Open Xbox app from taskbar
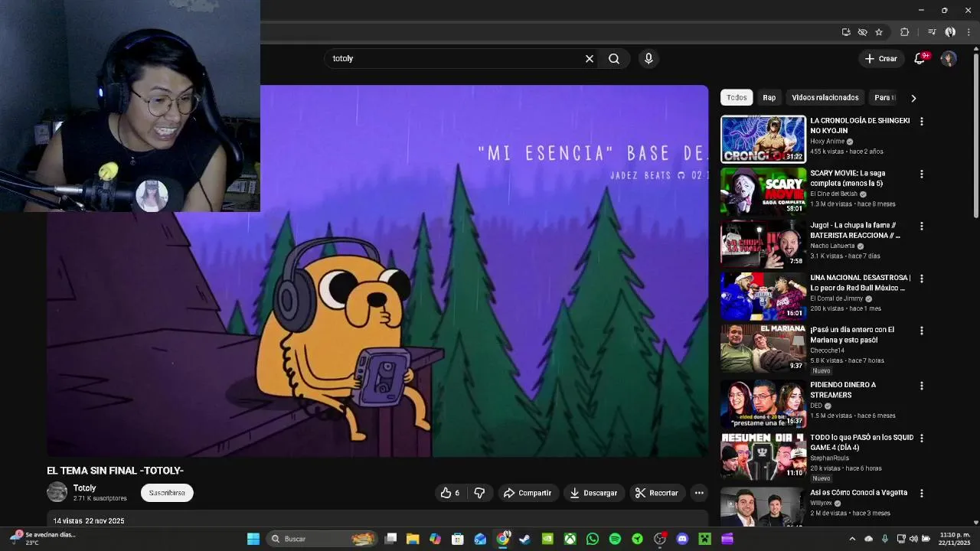980x551 pixels. click(570, 539)
